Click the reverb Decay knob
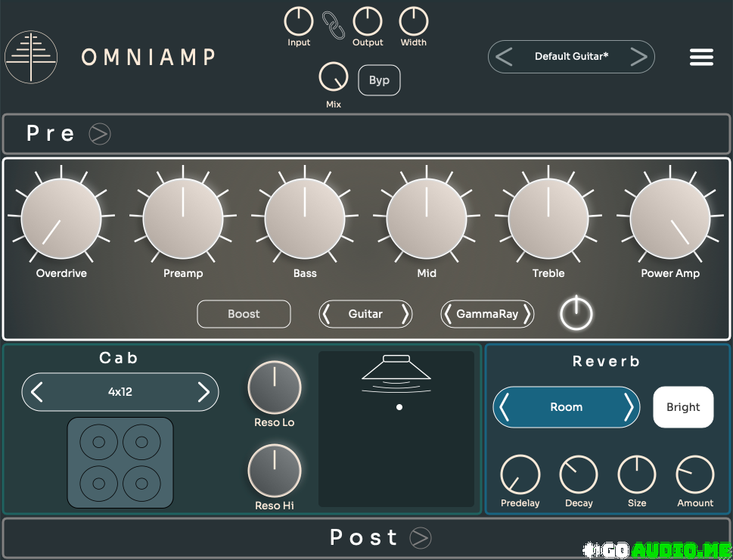 pos(578,474)
